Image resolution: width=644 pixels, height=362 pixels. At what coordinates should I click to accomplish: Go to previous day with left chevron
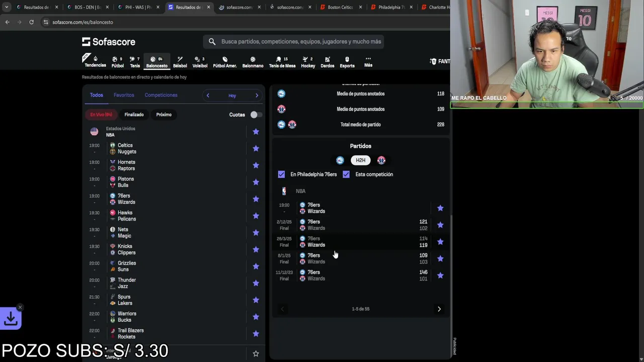point(208,96)
